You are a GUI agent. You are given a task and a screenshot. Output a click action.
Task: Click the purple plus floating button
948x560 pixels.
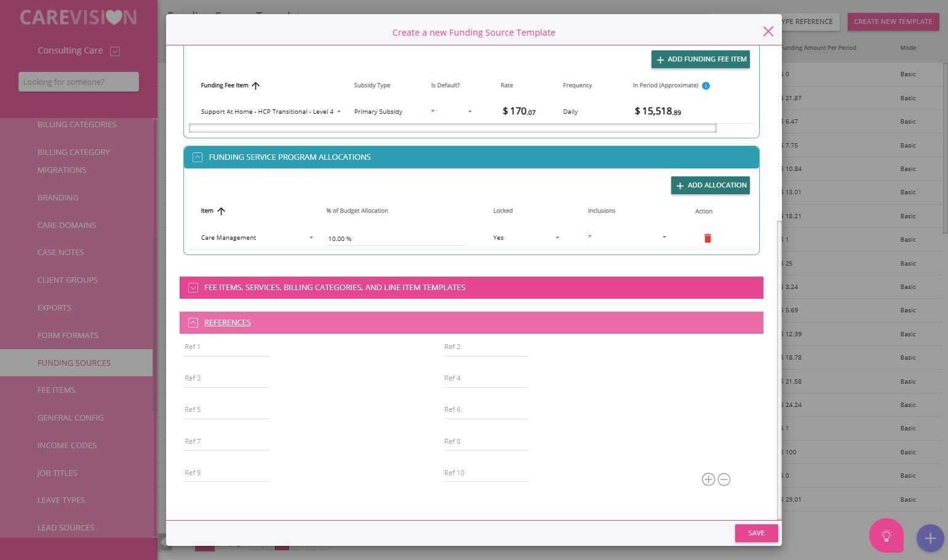pyautogui.click(x=930, y=538)
